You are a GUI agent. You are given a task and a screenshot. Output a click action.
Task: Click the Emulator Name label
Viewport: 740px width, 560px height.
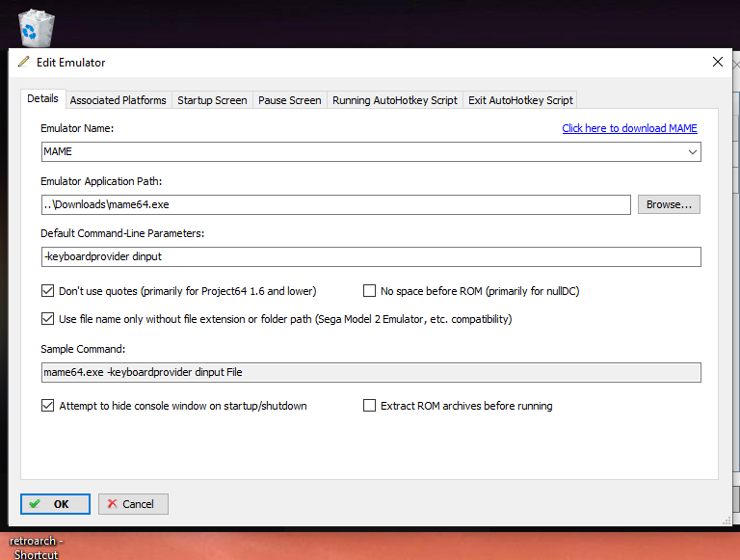pos(77,128)
